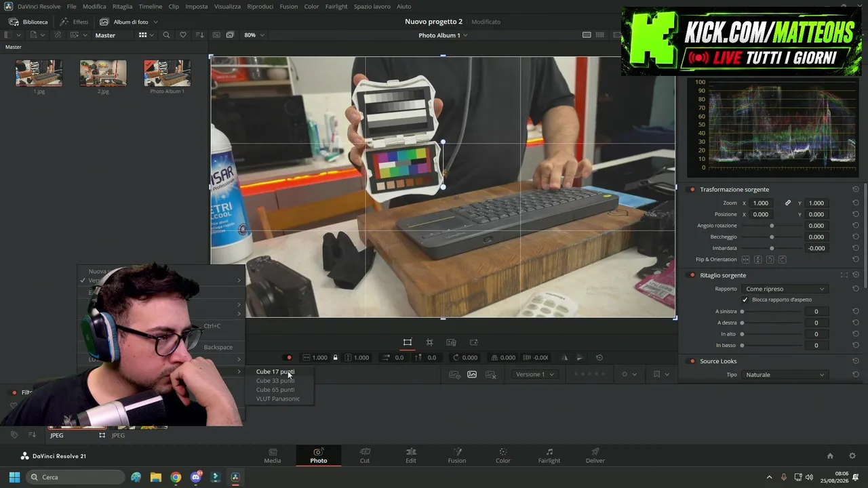Image resolution: width=868 pixels, height=488 pixels.
Task: Open the Versione 1 dropdown
Action: 534,374
